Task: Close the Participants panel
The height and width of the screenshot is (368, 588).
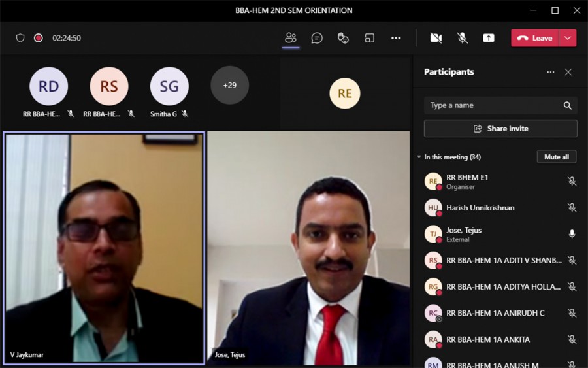Action: 568,72
